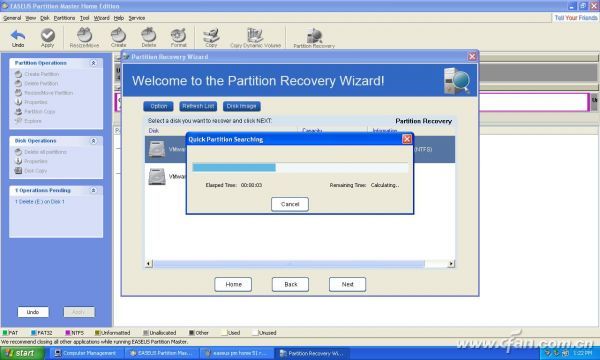Open the Windows Start button
Screen dimensions: 600x360
[x=22, y=353]
